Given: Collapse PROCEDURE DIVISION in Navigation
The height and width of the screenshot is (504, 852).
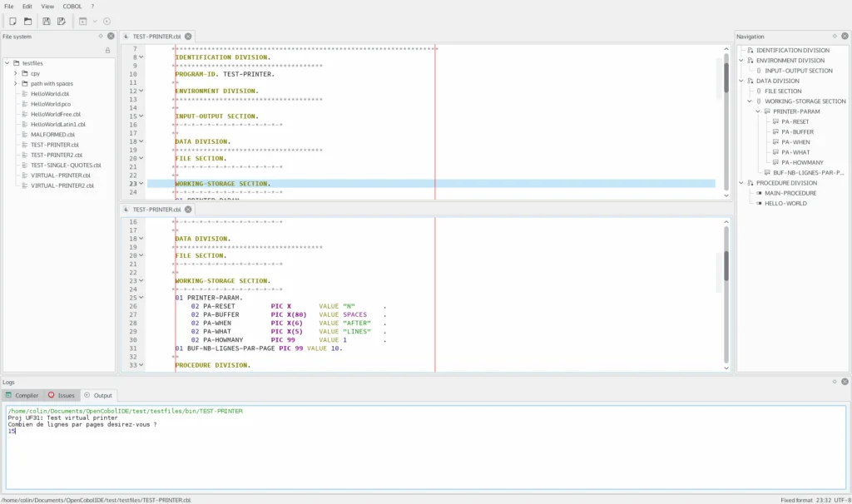Looking at the screenshot, I should click(741, 183).
